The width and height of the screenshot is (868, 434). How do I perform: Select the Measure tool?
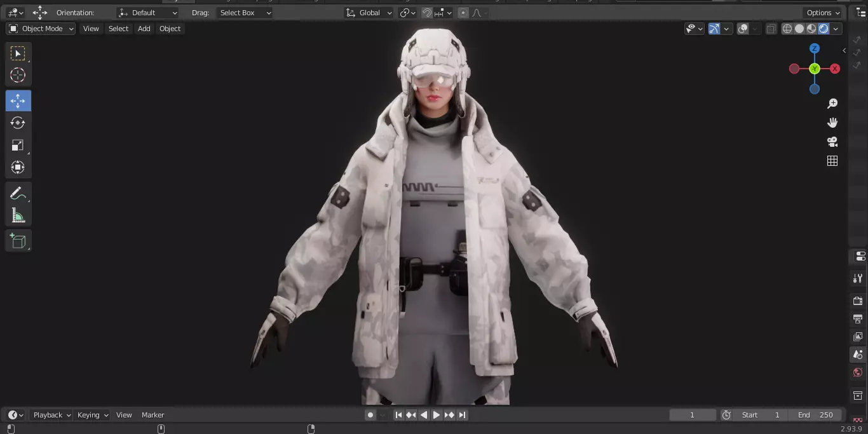18,215
